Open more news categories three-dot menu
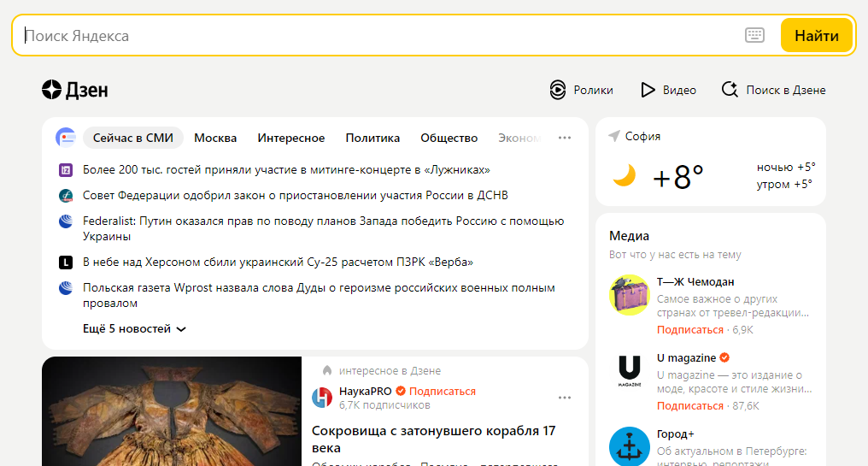The image size is (868, 466). pyautogui.click(x=565, y=138)
